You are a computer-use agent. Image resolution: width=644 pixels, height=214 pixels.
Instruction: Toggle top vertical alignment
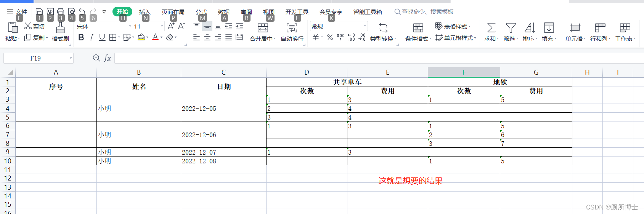(196, 26)
